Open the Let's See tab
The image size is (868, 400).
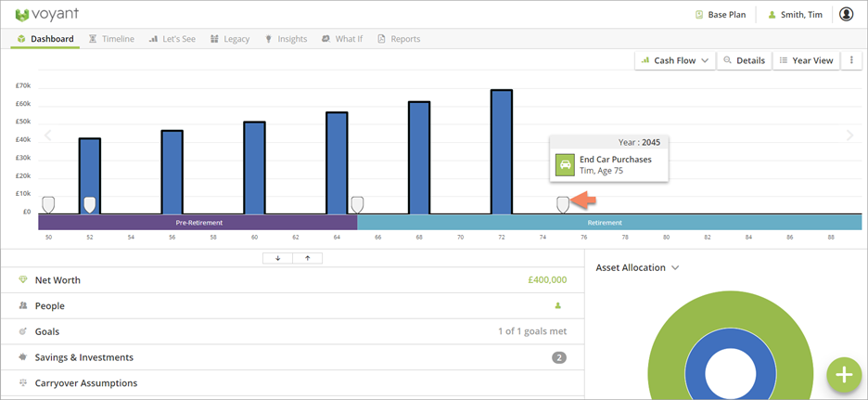[x=172, y=39]
